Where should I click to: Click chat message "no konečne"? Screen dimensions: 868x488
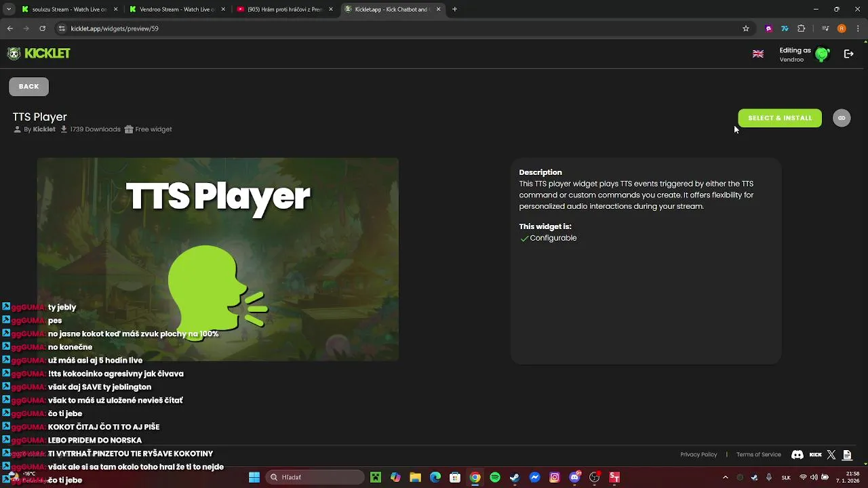[70, 347]
